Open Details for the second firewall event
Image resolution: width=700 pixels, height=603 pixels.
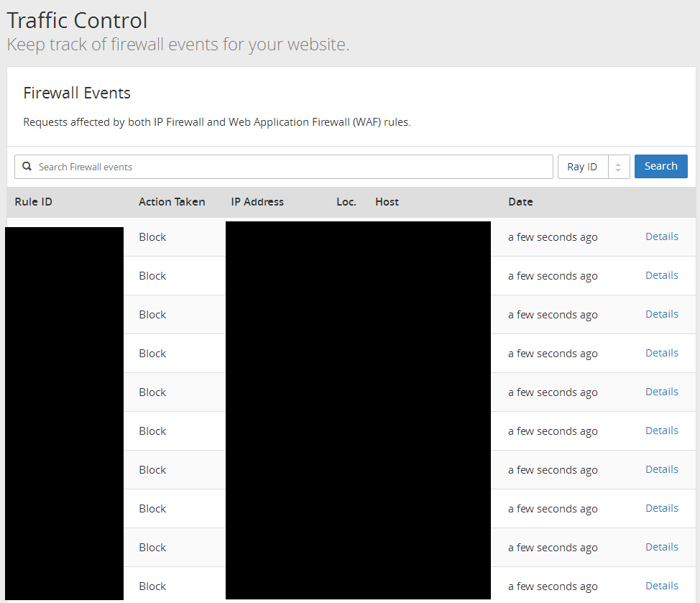[x=661, y=275]
